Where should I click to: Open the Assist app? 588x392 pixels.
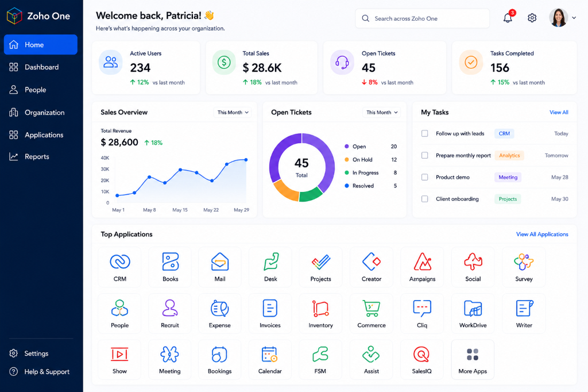pos(372,360)
